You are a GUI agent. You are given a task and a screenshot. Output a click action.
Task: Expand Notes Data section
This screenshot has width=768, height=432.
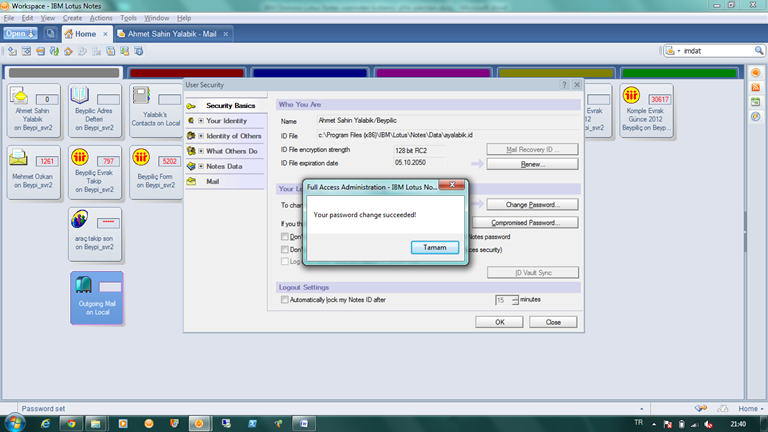(x=201, y=166)
